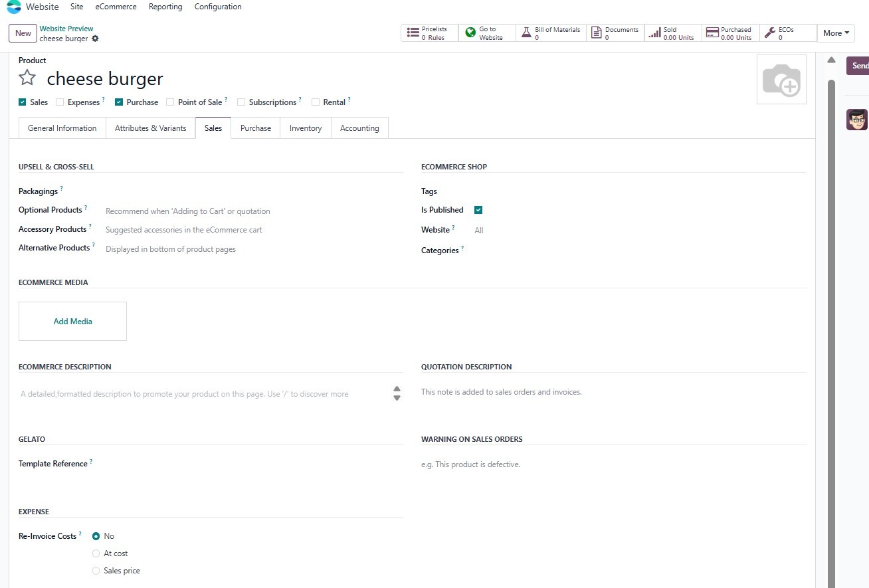The width and height of the screenshot is (869, 588).
Task: Open the eCommerce menu
Action: (116, 7)
